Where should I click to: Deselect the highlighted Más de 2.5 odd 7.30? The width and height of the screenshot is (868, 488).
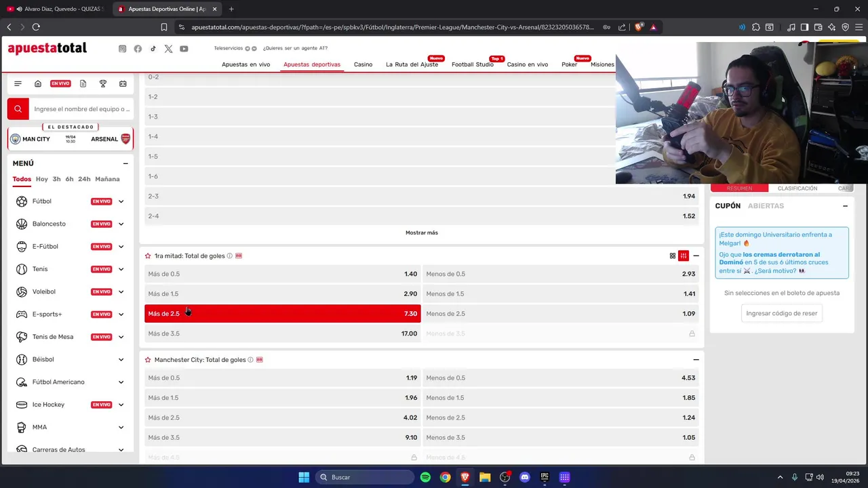pos(283,314)
